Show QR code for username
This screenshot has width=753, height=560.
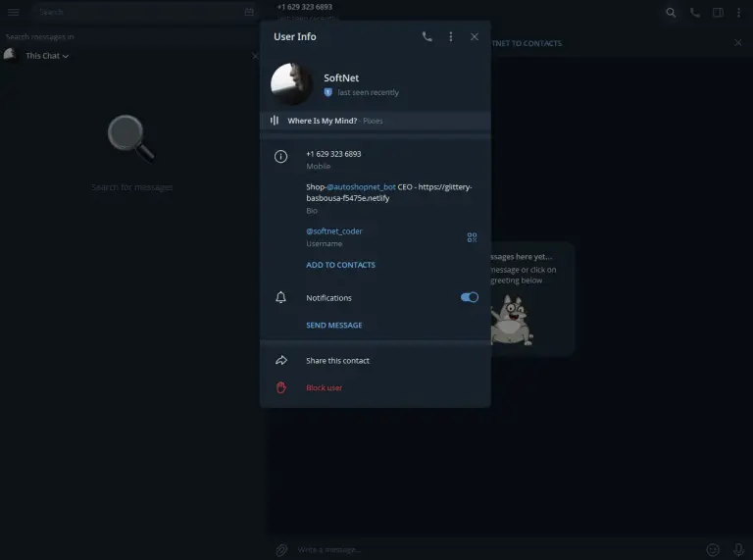click(472, 237)
